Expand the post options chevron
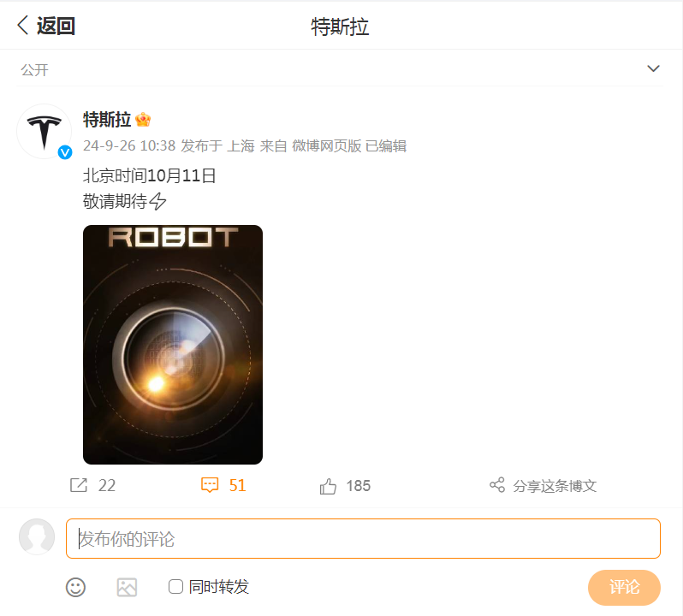 [653, 68]
